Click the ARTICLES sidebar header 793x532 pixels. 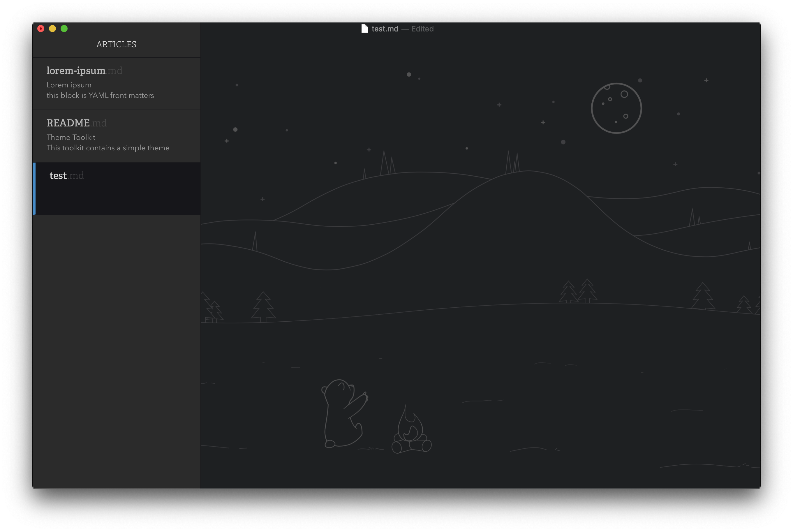[x=116, y=44]
